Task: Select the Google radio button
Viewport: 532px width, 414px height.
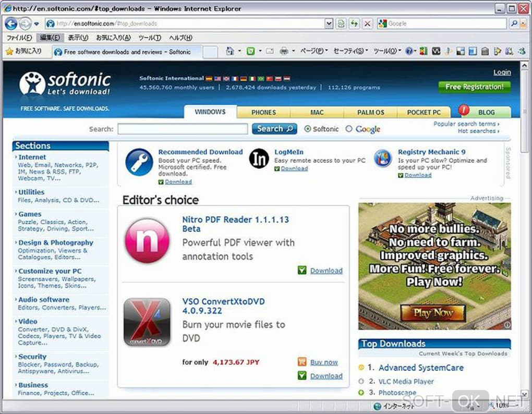Action: point(349,129)
